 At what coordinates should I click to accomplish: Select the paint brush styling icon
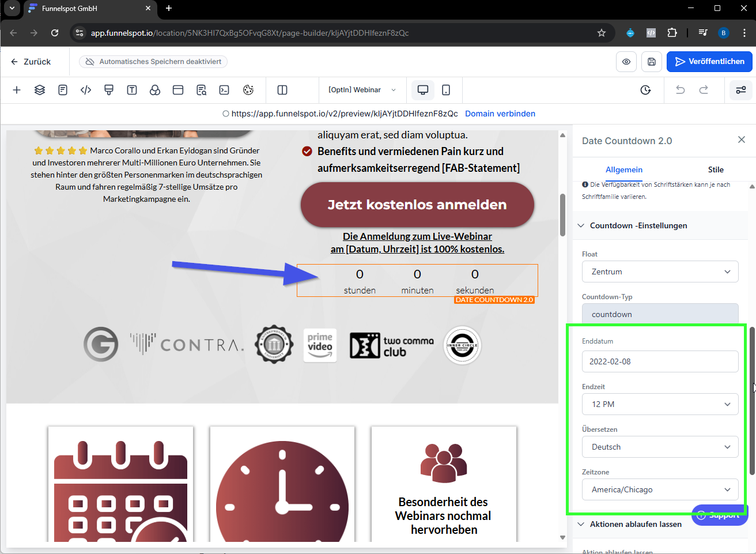point(109,90)
